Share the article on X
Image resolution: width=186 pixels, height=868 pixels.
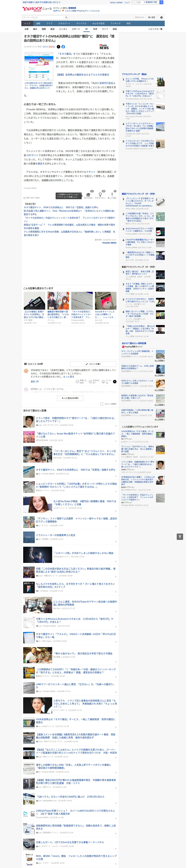point(58,47)
